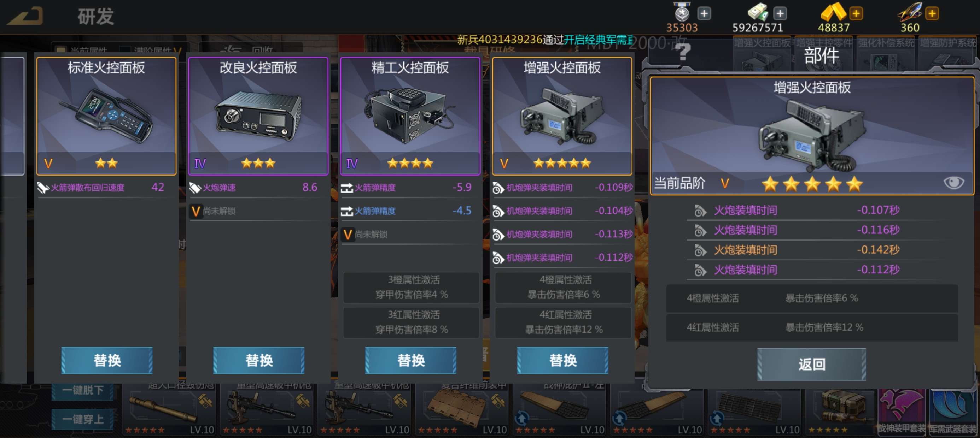Open the 军需武器套装 set icon
980x438 pixels.
pyautogui.click(x=953, y=412)
